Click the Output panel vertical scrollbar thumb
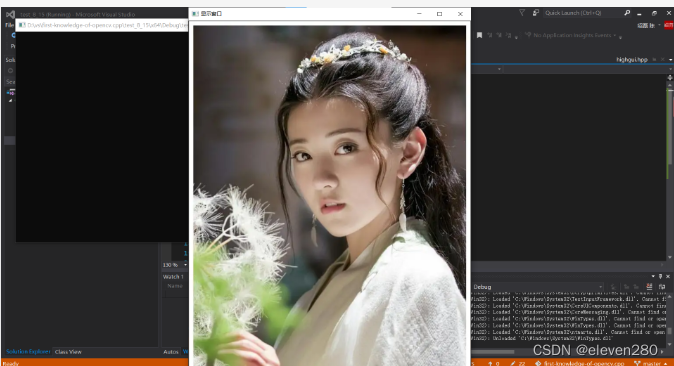 click(x=670, y=331)
